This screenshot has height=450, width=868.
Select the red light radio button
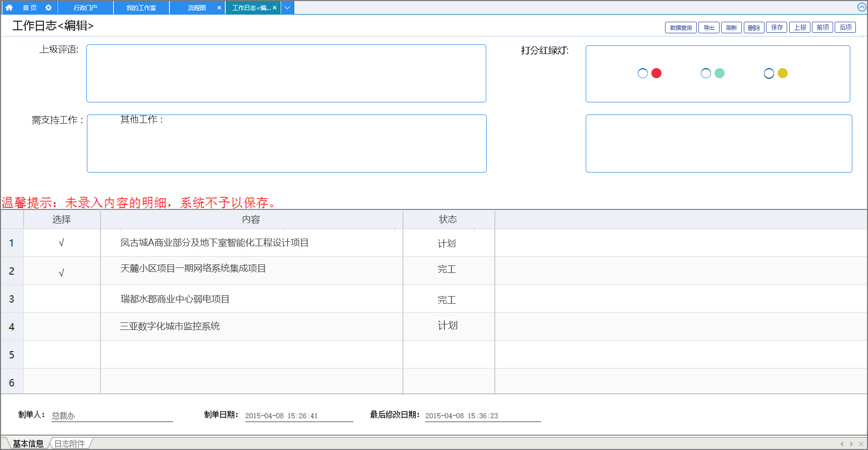pyautogui.click(x=643, y=73)
